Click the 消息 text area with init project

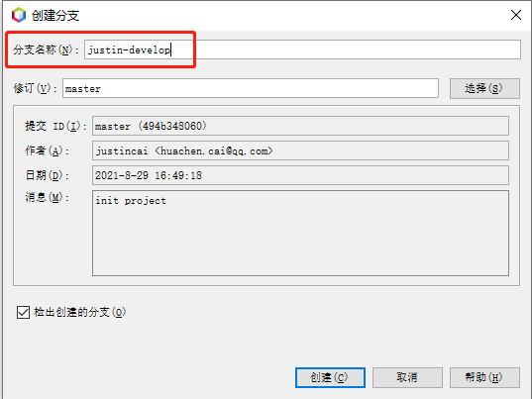[x=300, y=233]
